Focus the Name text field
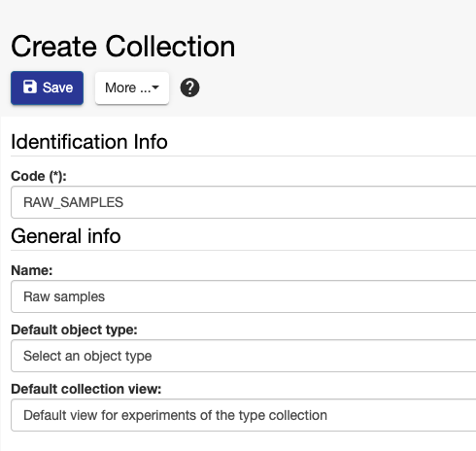This screenshot has height=451, width=476. pos(244,296)
